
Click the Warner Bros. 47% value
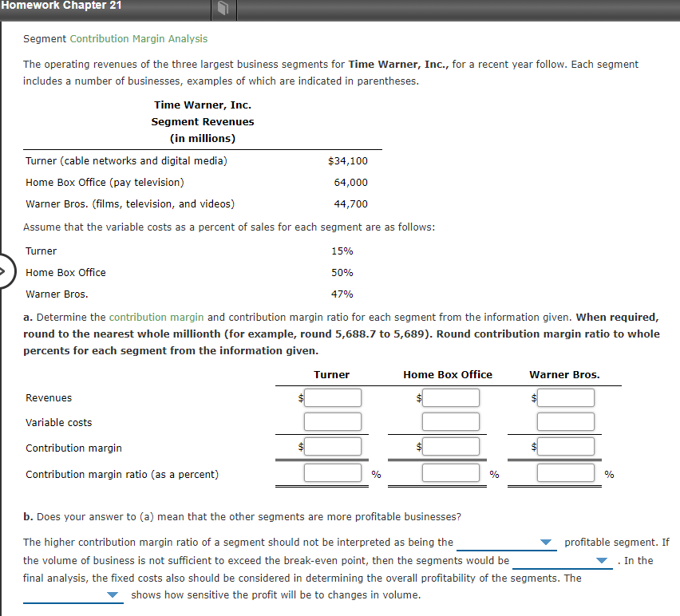(x=342, y=294)
